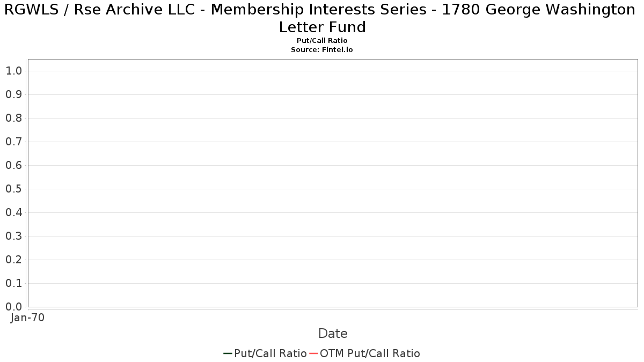Click the Put/Call Ratio subtitle under the title
The image size is (644, 362).
tap(322, 41)
